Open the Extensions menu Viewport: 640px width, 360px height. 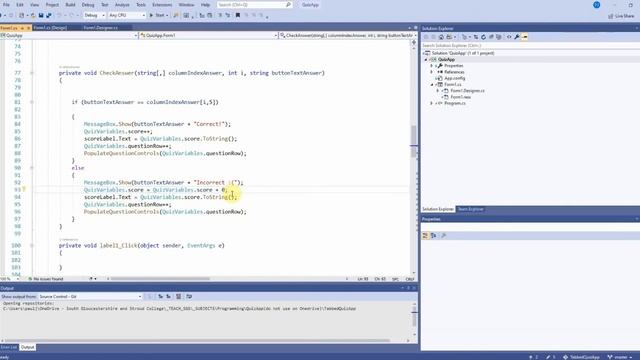[x=162, y=5]
